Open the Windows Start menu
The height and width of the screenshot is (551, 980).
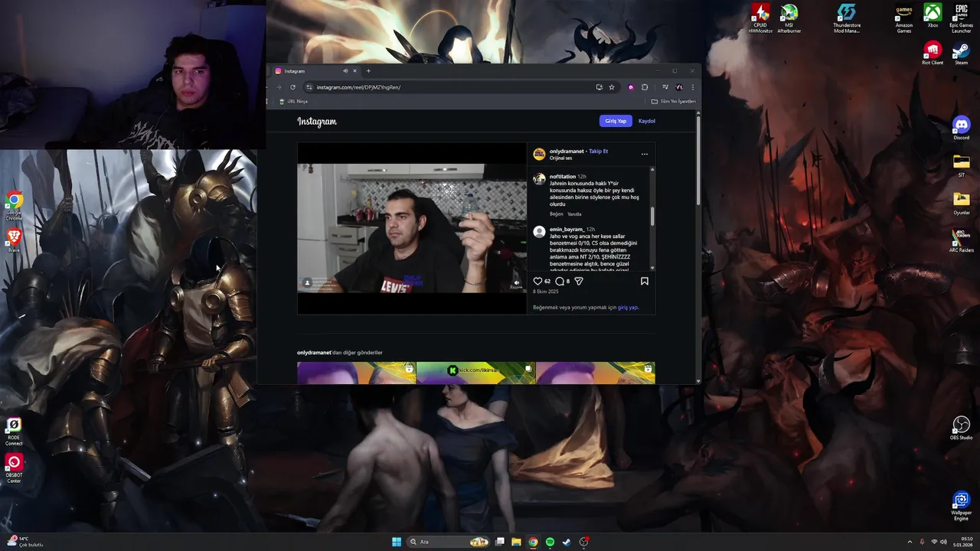point(397,542)
